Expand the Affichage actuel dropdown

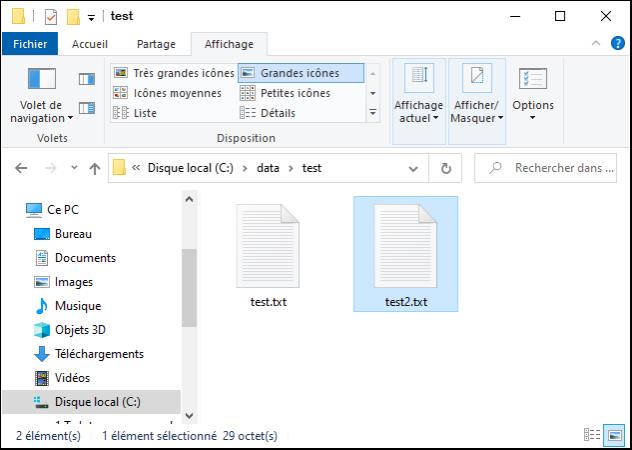418,118
